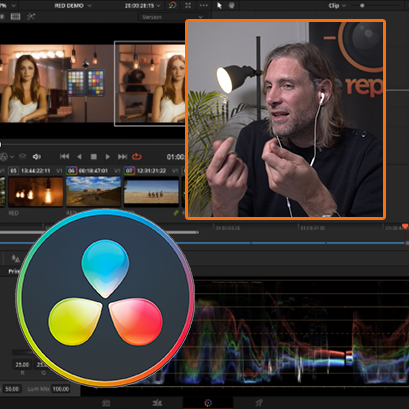Play the clip in reverse

pyautogui.click(x=79, y=157)
